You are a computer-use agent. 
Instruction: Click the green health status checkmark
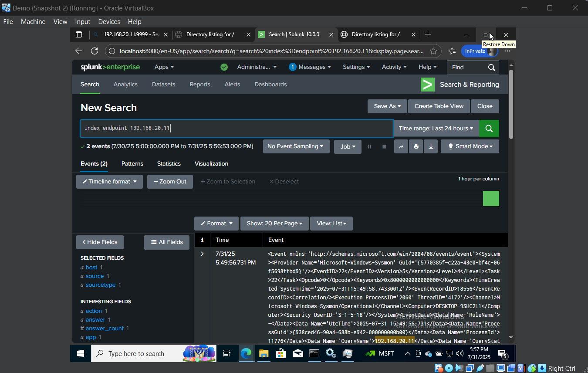coord(224,67)
